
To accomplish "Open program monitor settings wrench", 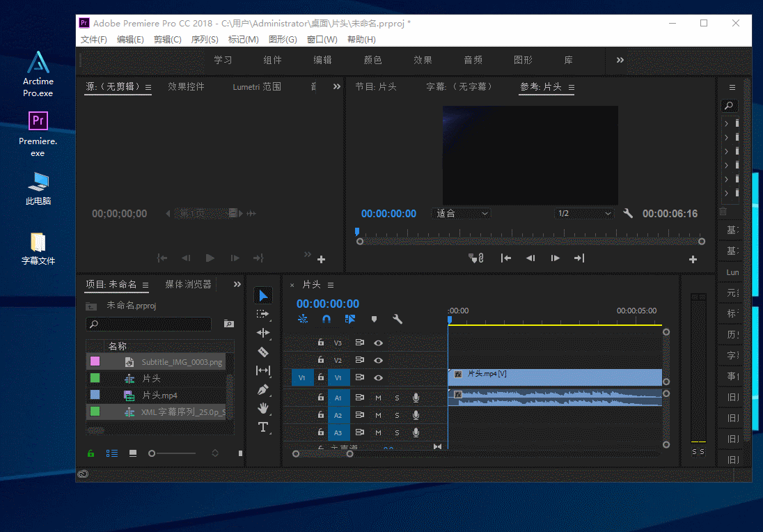I will 628,213.
